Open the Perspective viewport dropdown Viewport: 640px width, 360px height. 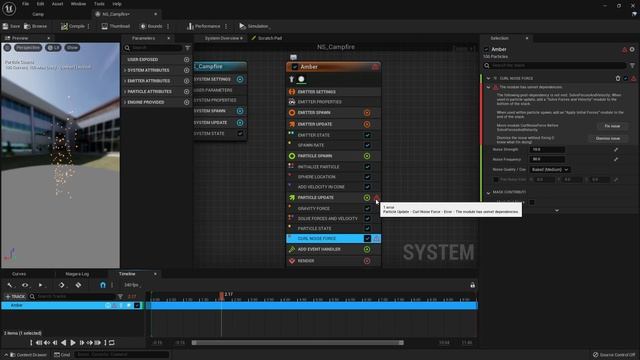point(28,48)
